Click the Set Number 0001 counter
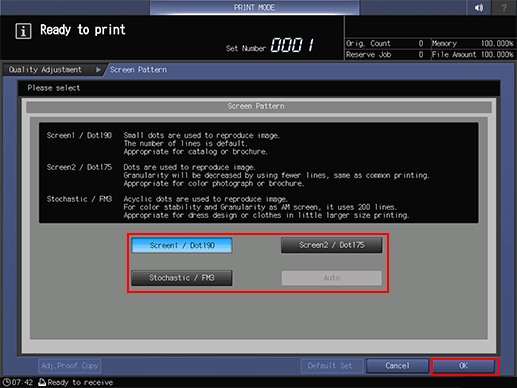 click(270, 45)
